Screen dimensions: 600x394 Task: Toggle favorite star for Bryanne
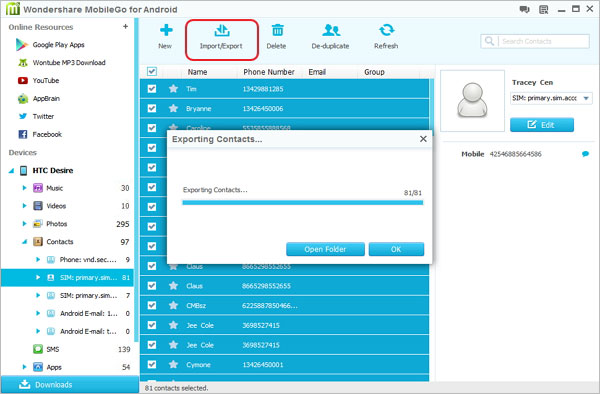click(173, 108)
